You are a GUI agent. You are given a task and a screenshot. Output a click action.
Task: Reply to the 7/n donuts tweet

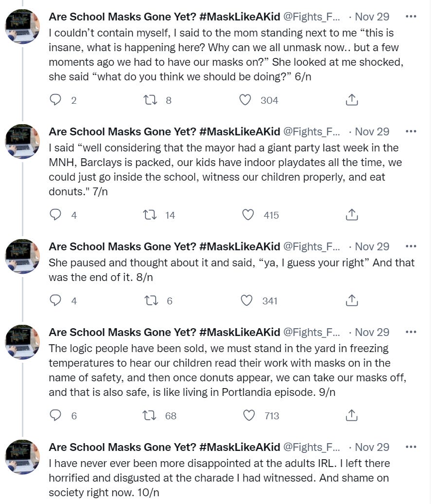coord(56,215)
